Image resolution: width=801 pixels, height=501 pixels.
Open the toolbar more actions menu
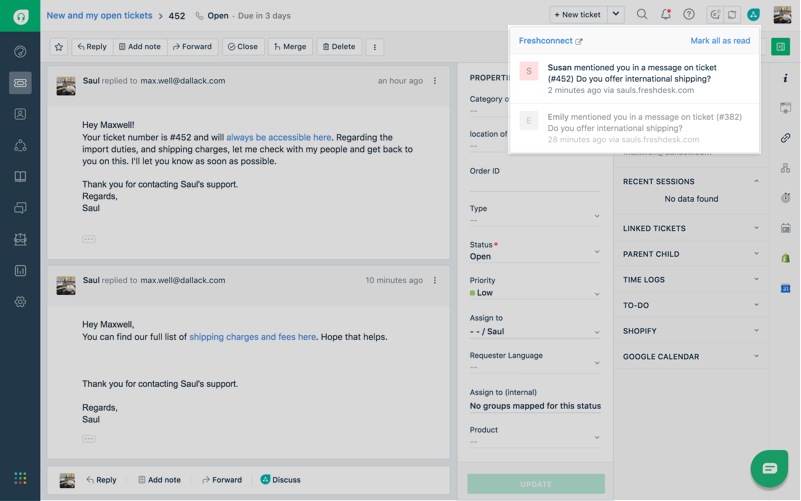pyautogui.click(x=374, y=47)
